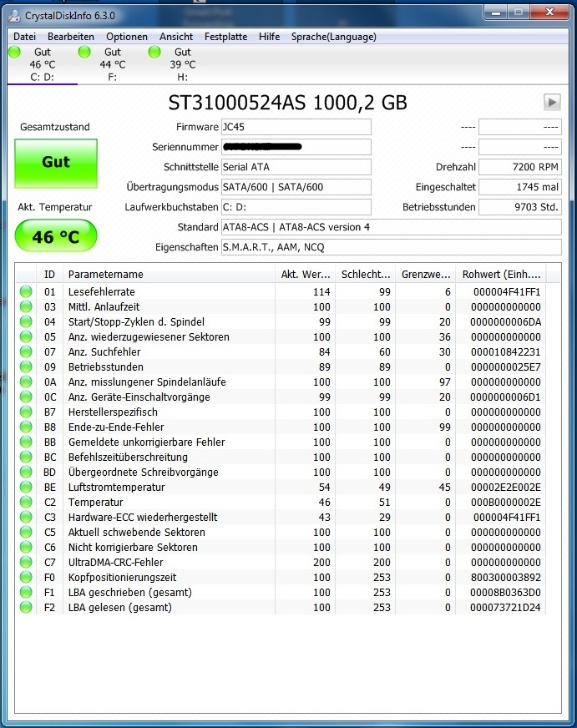The image size is (577, 728).
Task: Click the redacted Seriennummer field
Action: tap(296, 147)
